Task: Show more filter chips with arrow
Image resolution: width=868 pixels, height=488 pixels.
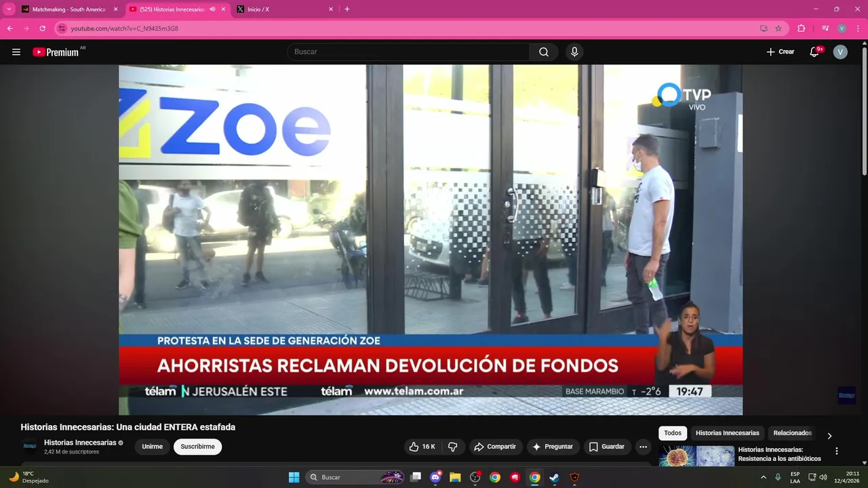Action: (829, 436)
